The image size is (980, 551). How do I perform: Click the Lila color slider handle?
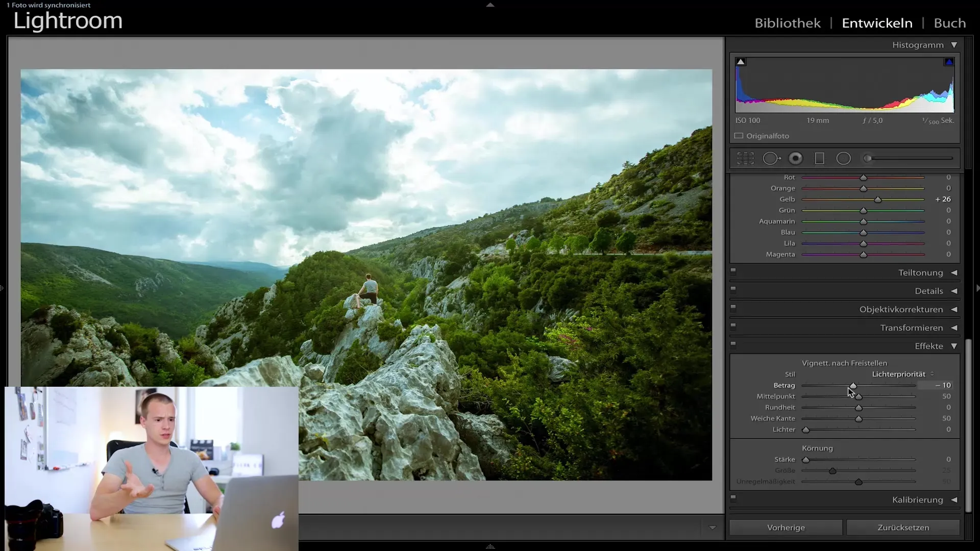point(863,244)
